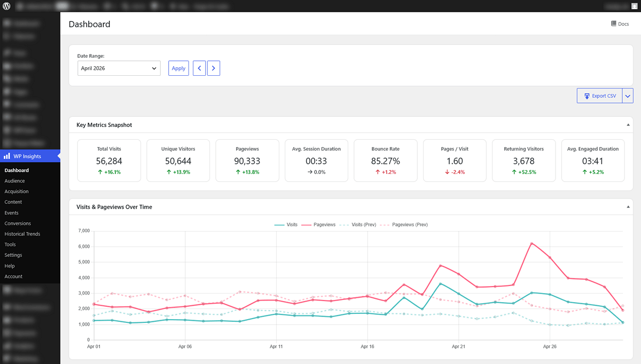Click the Key Metrics Snapshot heading
This screenshot has width=641, height=364.
[104, 125]
